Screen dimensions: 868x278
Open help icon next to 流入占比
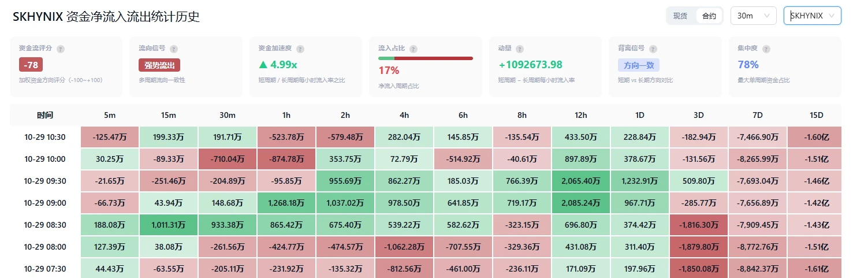(413, 49)
